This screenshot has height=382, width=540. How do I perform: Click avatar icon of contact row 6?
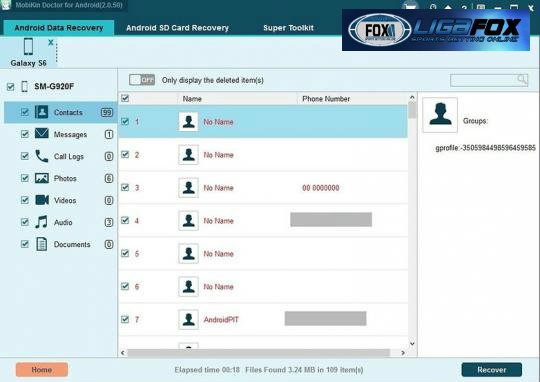coord(188,287)
